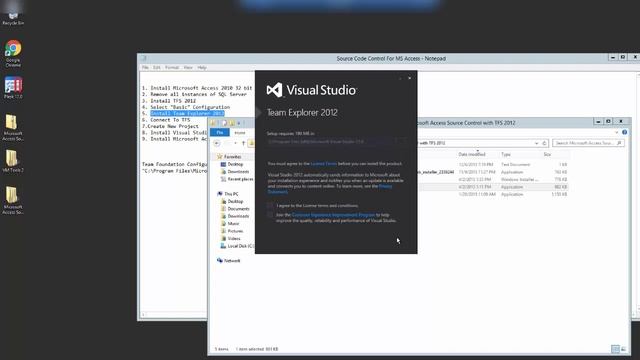Open the Plex 12.0 desktop icon
Image resolution: width=640 pixels, height=360 pixels.
(13, 88)
